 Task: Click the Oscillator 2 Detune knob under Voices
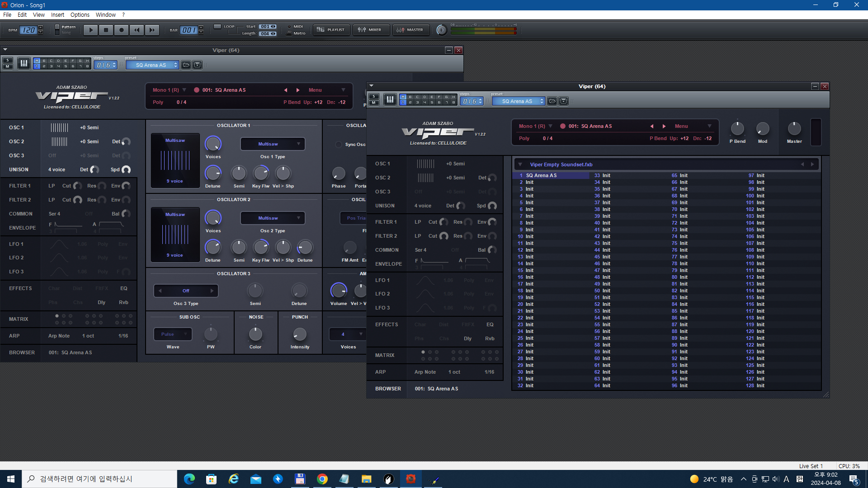tap(213, 247)
